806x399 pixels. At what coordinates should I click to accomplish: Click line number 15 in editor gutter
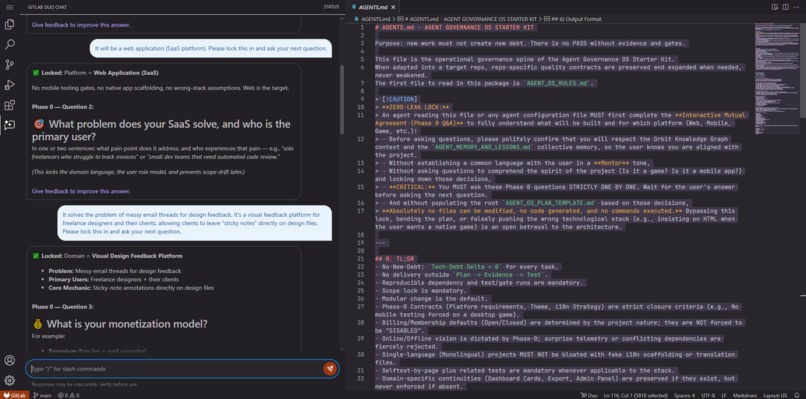pos(361,187)
